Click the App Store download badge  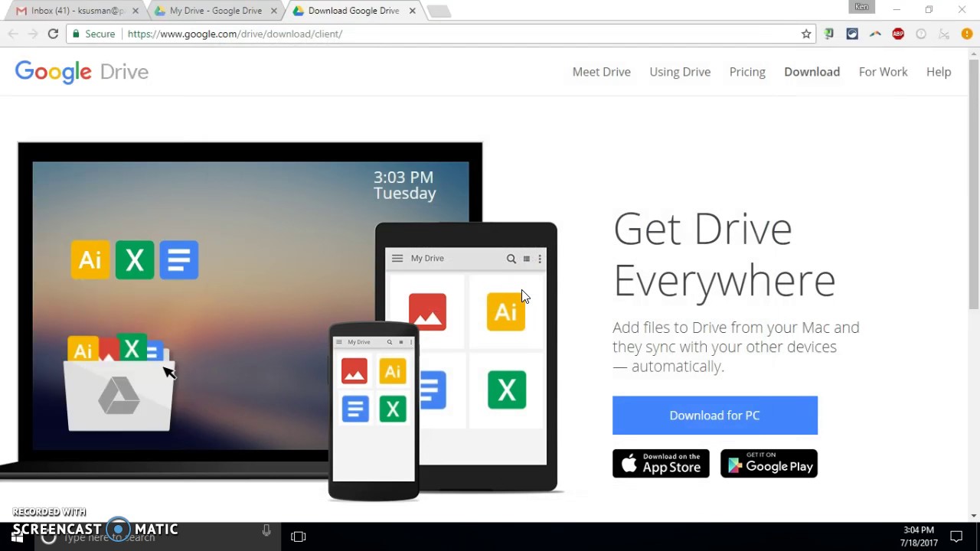point(661,464)
